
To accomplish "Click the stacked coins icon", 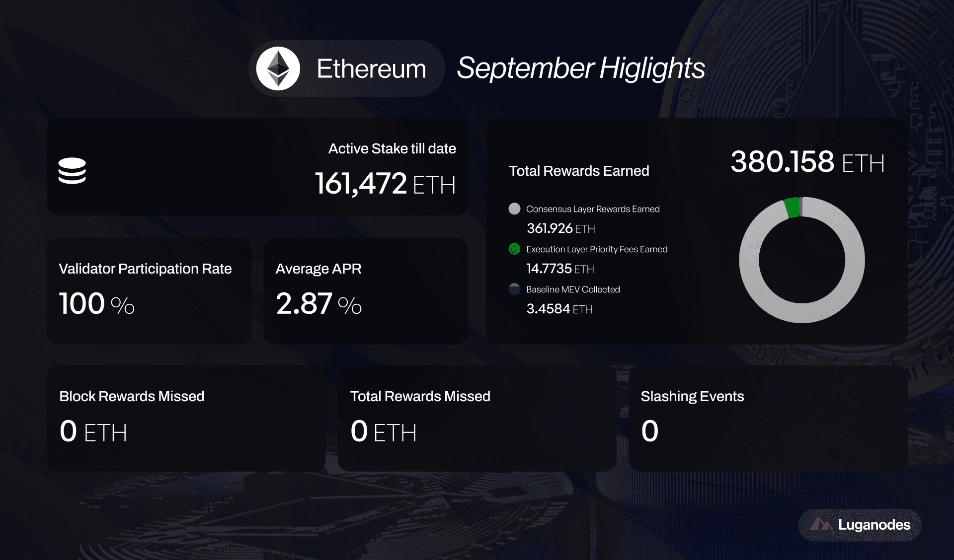I will click(x=72, y=171).
